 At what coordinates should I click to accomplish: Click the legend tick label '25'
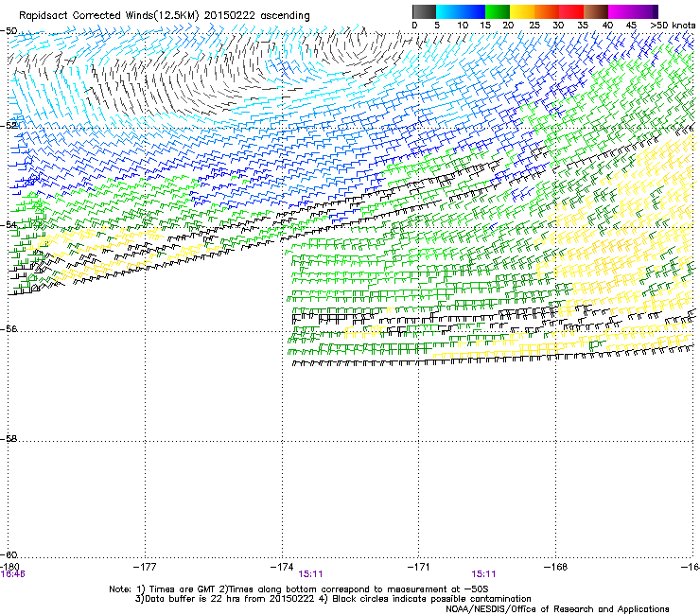pyautogui.click(x=534, y=26)
